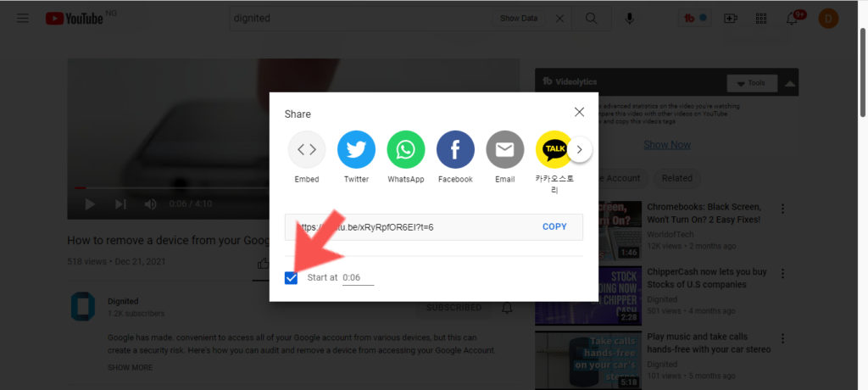Screen dimensions: 868x390
Task: Uncheck the Start at checkbox
Action: (x=292, y=278)
